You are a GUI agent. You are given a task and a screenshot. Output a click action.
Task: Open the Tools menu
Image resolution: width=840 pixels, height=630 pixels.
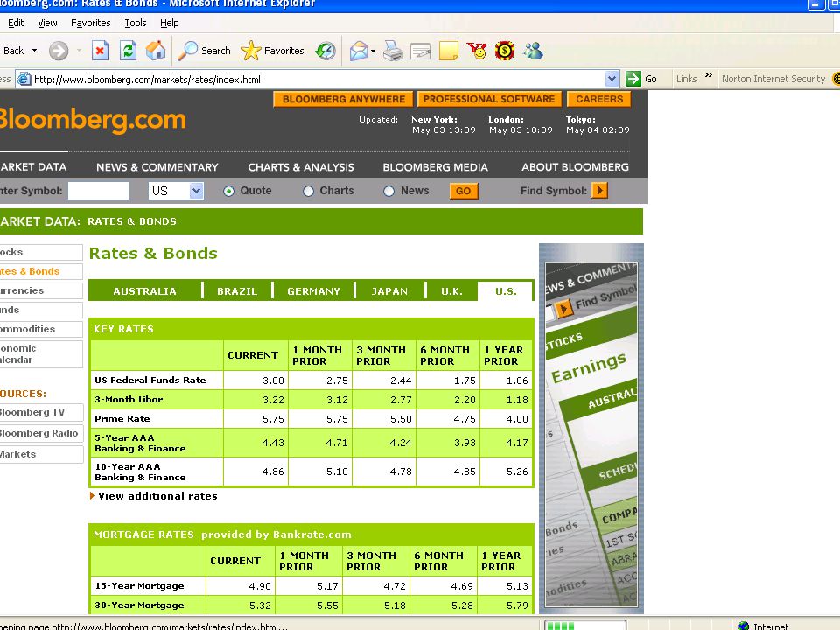coord(136,23)
